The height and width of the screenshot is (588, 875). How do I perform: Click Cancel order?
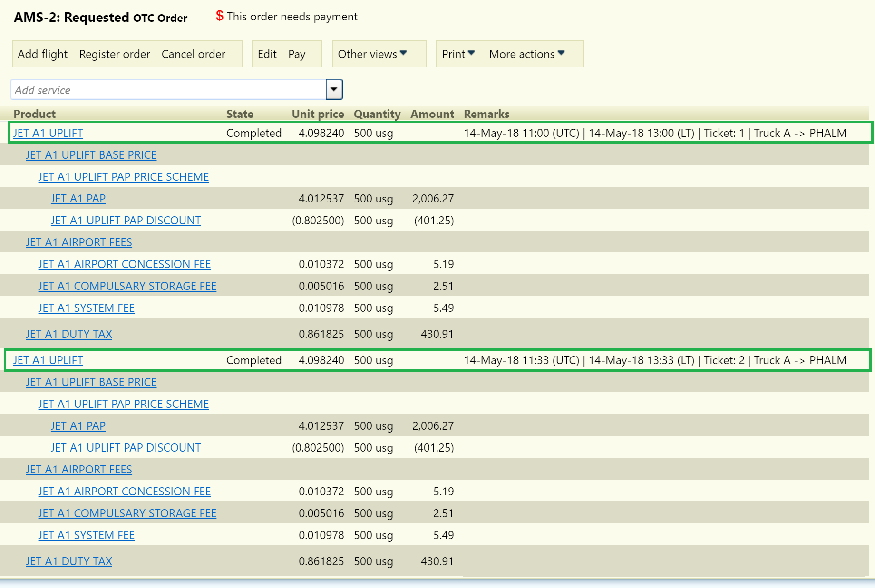194,54
